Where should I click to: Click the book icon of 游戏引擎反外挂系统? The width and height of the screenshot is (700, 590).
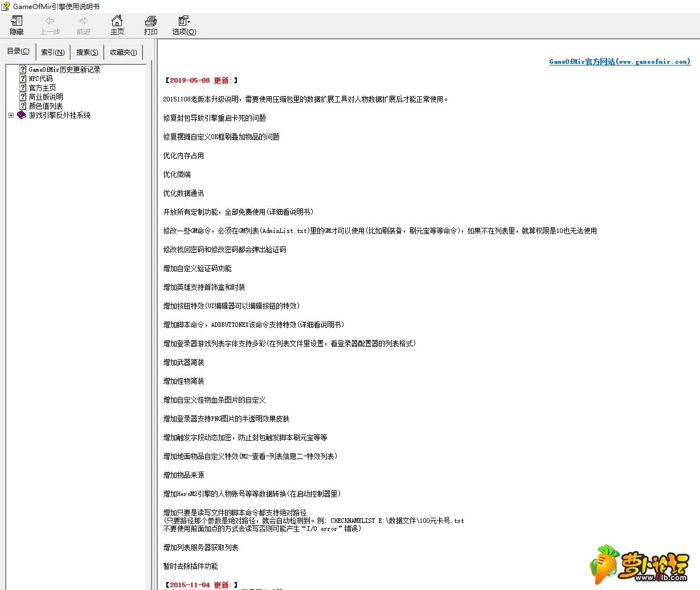[22, 115]
